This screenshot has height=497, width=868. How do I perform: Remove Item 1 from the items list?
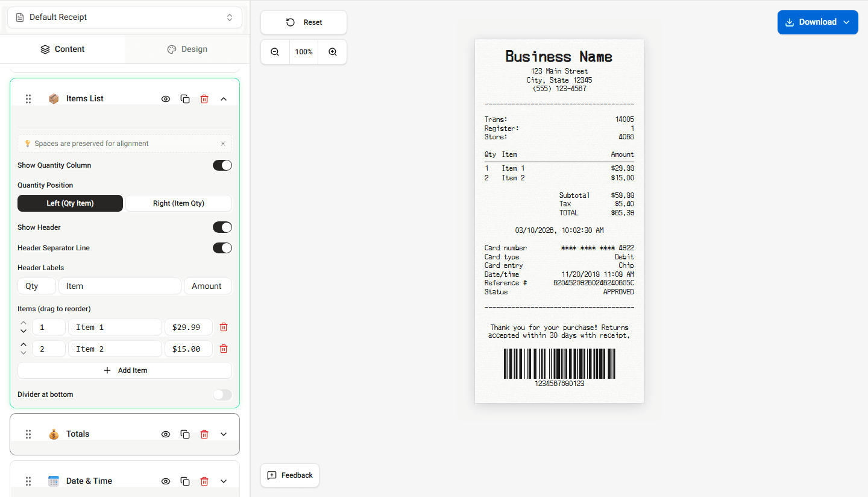[x=223, y=327]
